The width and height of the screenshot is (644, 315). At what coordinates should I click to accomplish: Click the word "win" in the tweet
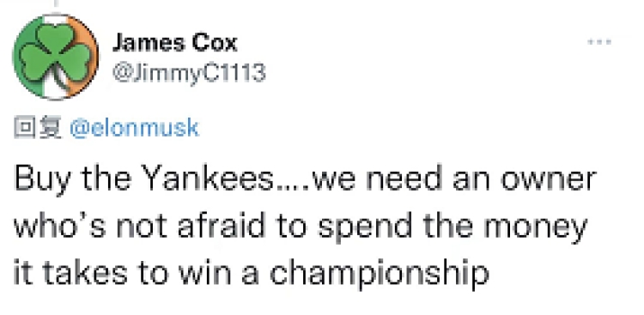204,273
